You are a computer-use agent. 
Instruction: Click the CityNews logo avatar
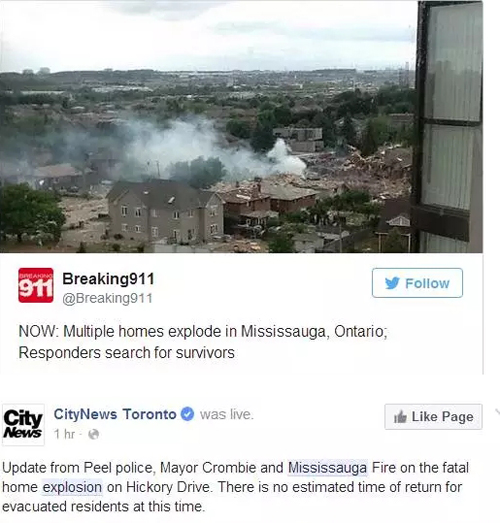click(x=23, y=425)
